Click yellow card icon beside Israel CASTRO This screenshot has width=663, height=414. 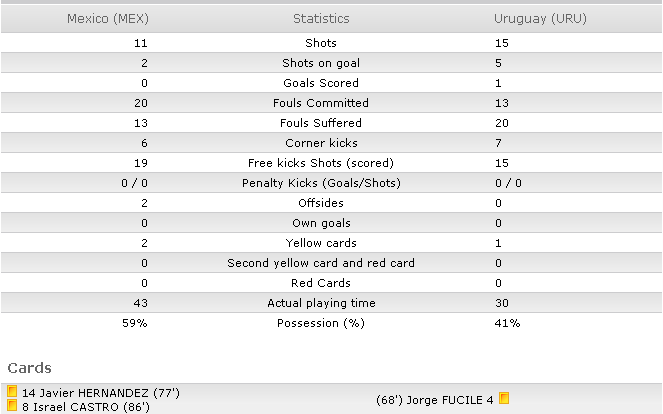12,406
